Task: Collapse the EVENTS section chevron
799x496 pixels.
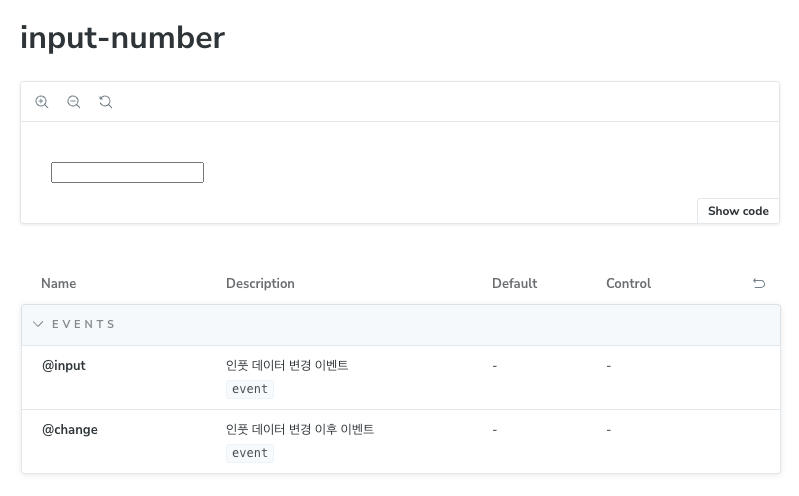Action: tap(38, 324)
